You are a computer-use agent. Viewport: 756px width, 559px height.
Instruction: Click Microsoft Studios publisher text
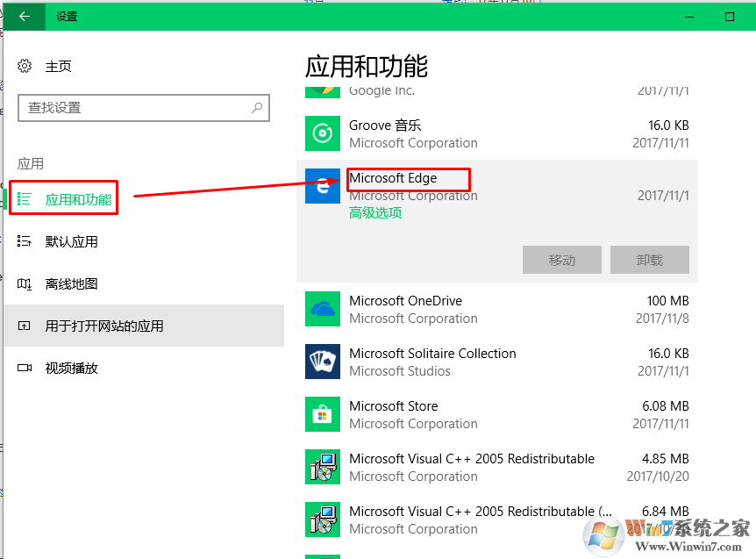[400, 371]
